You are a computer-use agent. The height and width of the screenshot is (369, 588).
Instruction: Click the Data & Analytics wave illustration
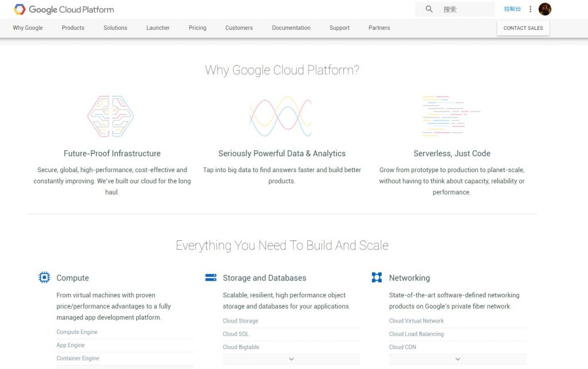pyautogui.click(x=280, y=116)
